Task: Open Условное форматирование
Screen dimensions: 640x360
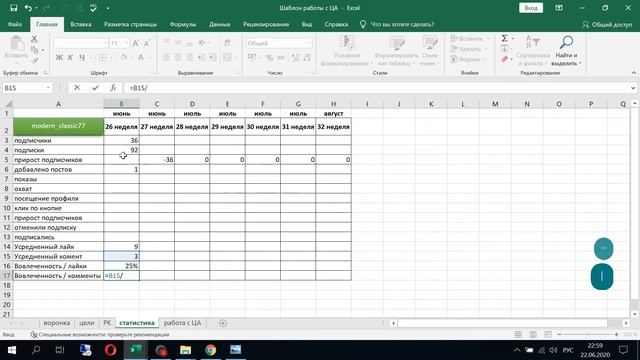Action: (x=347, y=51)
